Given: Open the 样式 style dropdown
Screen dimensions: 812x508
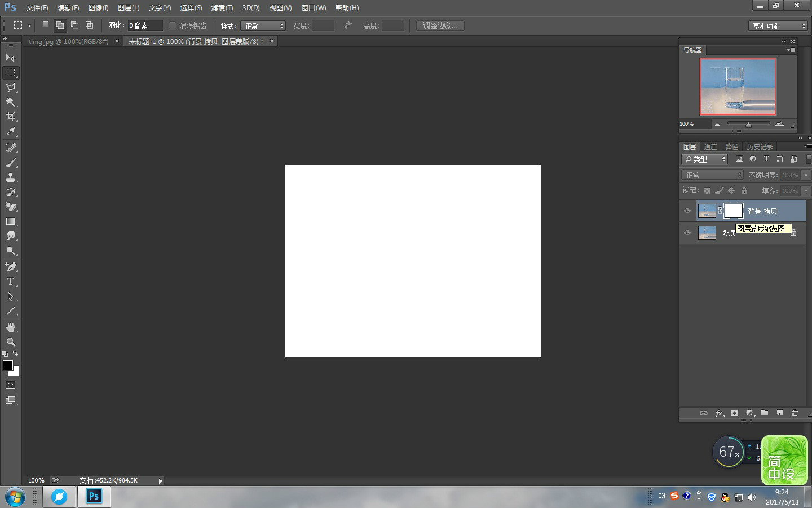Looking at the screenshot, I should tap(263, 26).
